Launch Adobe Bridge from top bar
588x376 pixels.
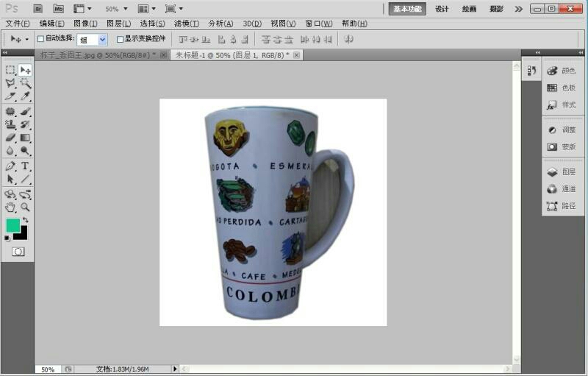pyautogui.click(x=38, y=9)
